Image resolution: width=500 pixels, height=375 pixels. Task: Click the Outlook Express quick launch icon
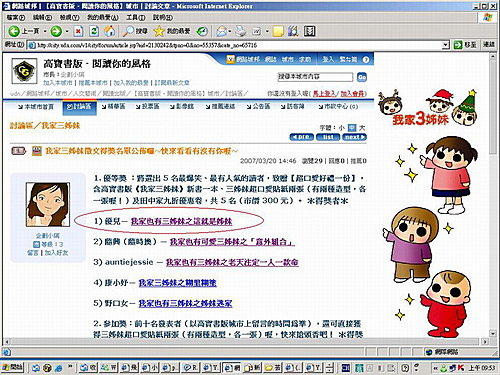(x=36, y=368)
